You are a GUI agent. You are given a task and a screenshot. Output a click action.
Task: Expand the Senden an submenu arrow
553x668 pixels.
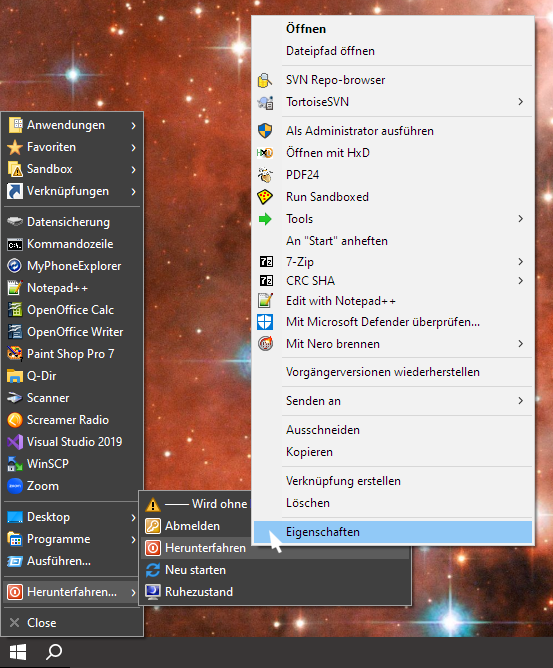[x=521, y=400]
